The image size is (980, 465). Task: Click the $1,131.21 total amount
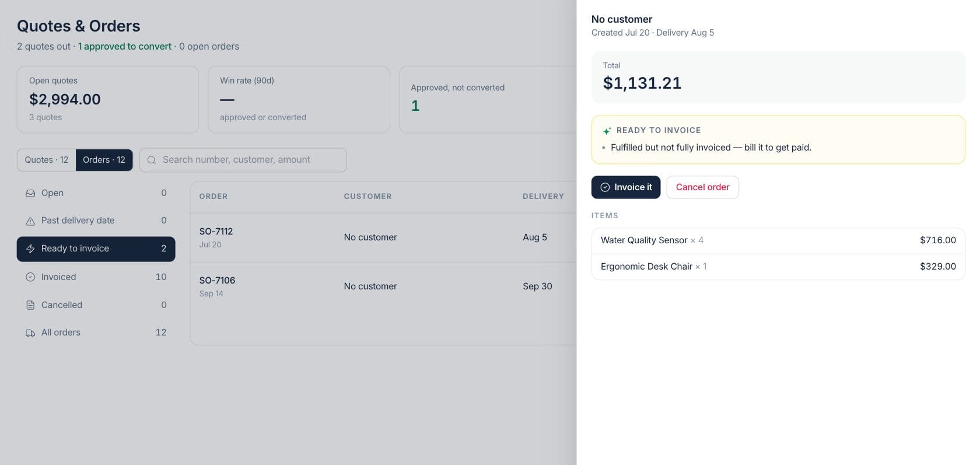642,83
